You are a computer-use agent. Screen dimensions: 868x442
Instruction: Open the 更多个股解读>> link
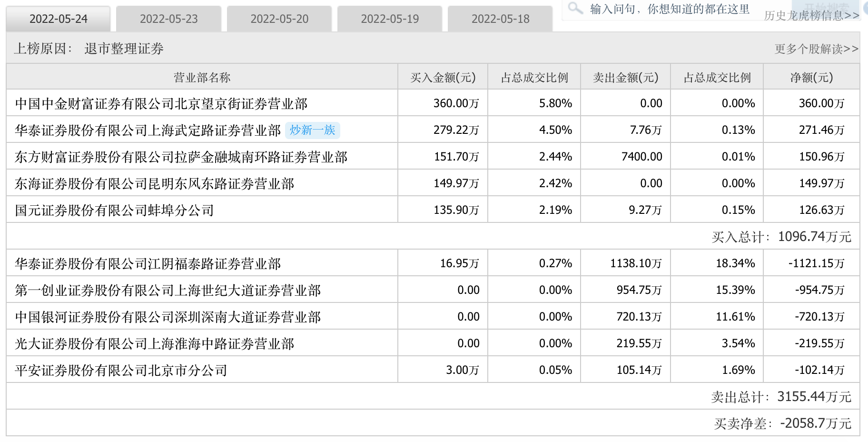click(x=817, y=49)
